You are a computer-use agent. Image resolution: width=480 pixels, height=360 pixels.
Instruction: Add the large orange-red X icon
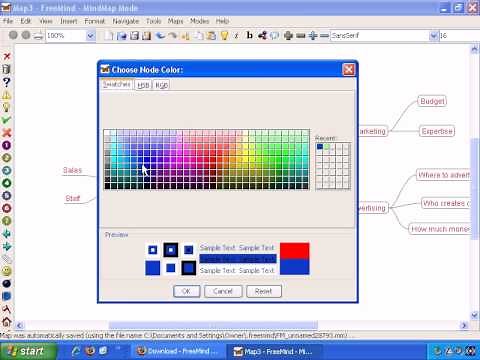(x=7, y=133)
